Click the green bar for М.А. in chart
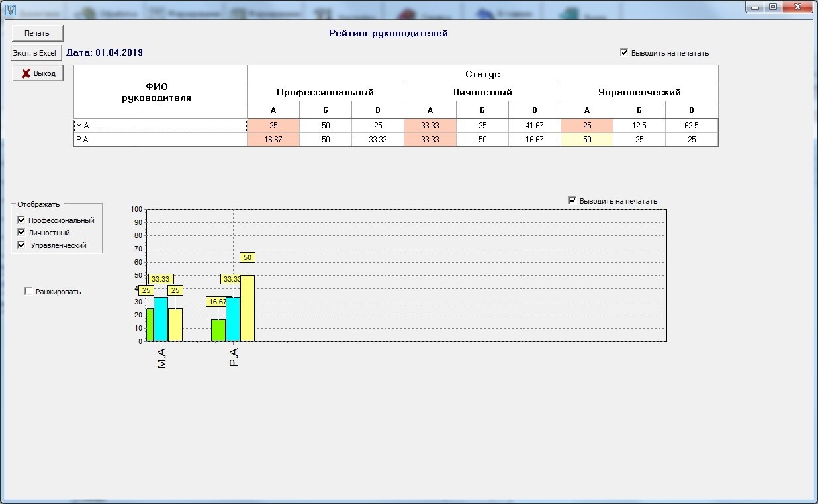 point(150,325)
